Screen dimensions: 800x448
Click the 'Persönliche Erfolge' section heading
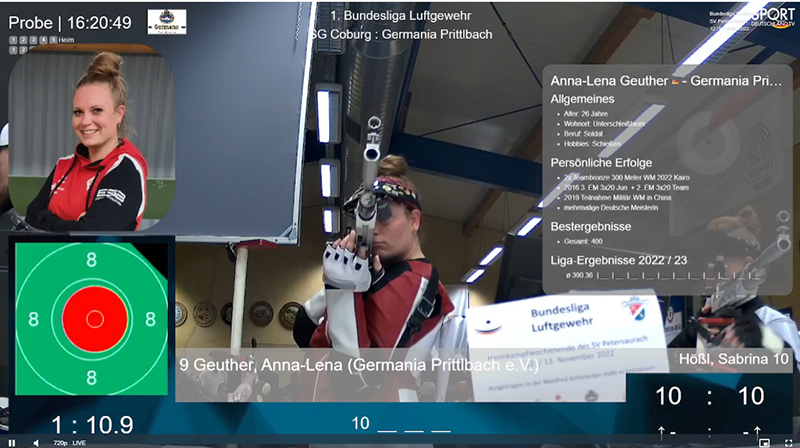(x=601, y=163)
